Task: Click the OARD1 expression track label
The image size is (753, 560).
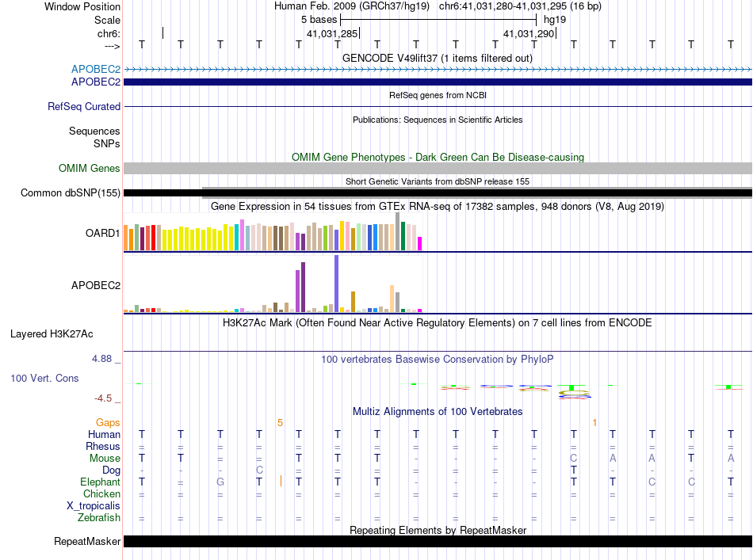Action: 102,233
